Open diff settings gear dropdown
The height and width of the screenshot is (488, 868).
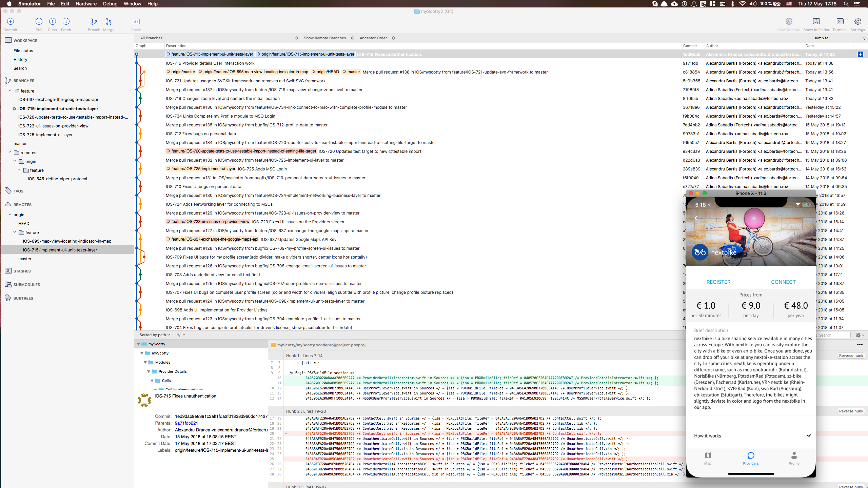click(x=860, y=335)
